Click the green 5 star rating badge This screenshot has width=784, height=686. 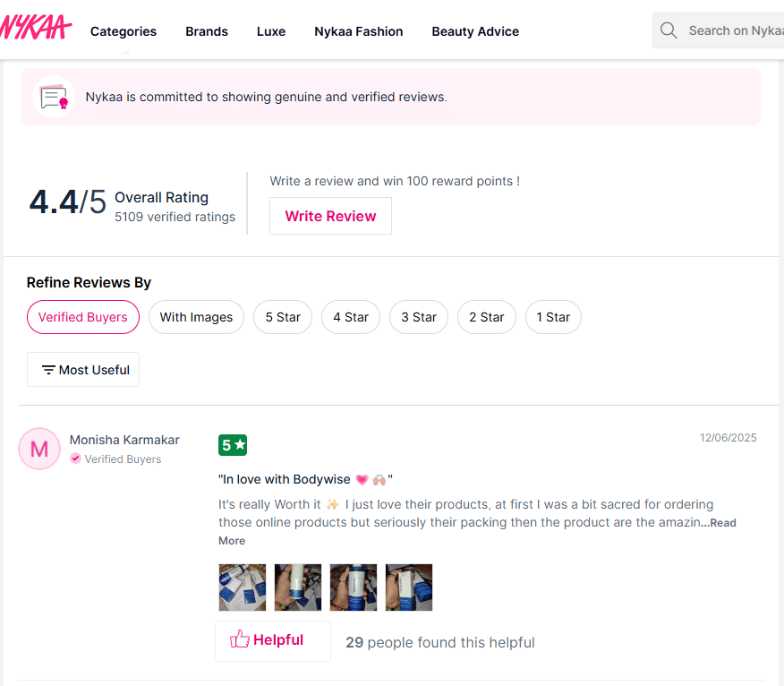click(x=233, y=445)
